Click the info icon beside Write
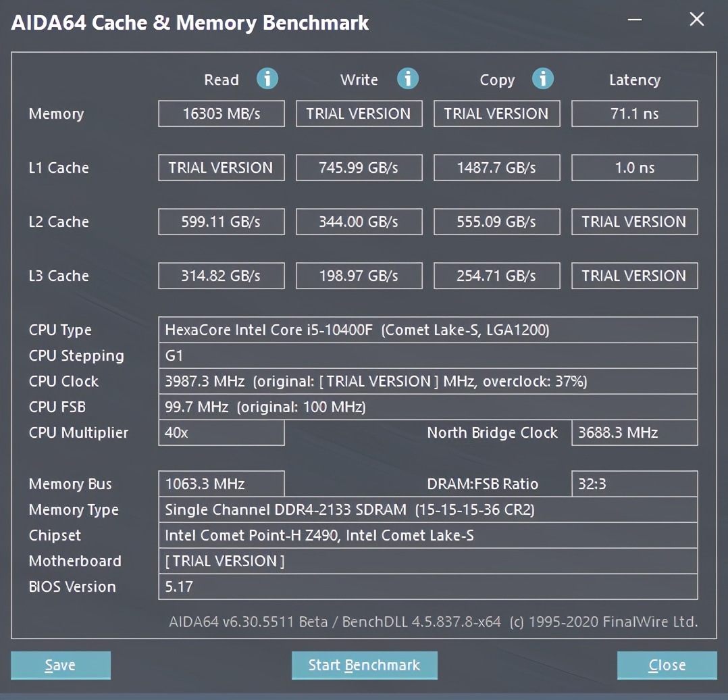 (407, 79)
